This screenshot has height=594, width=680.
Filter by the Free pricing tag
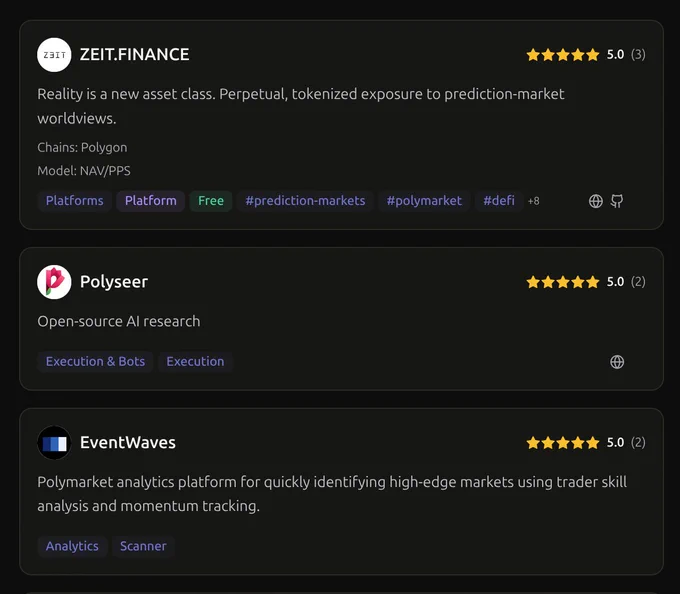coord(211,201)
